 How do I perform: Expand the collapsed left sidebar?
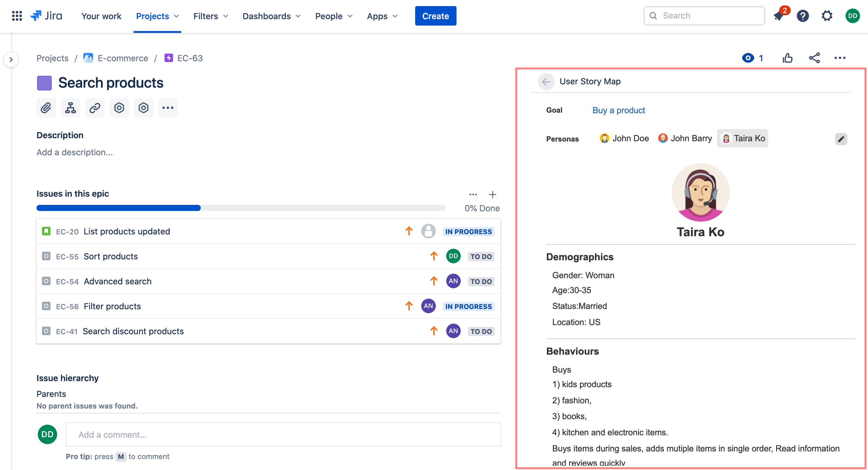tap(11, 60)
